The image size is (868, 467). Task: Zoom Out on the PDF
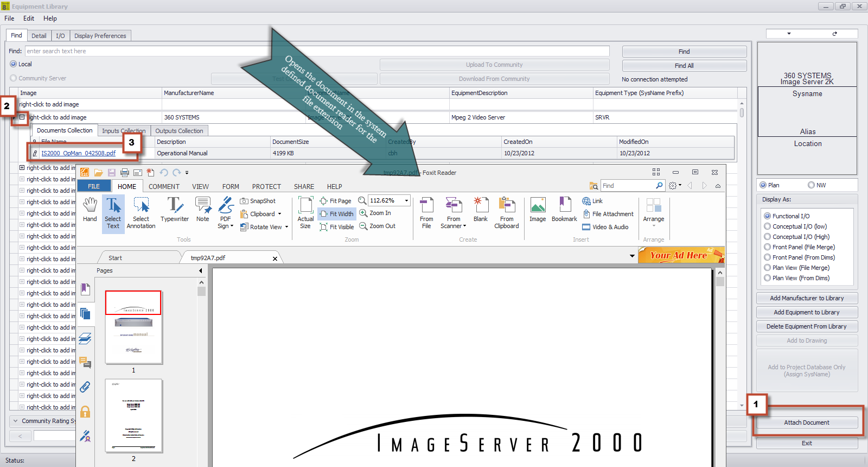click(x=378, y=226)
